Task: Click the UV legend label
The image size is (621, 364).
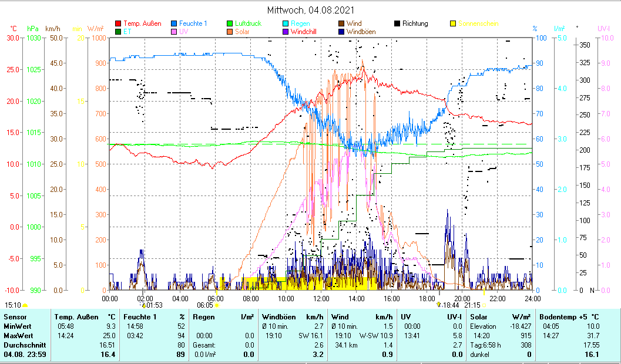Action: [x=183, y=32]
